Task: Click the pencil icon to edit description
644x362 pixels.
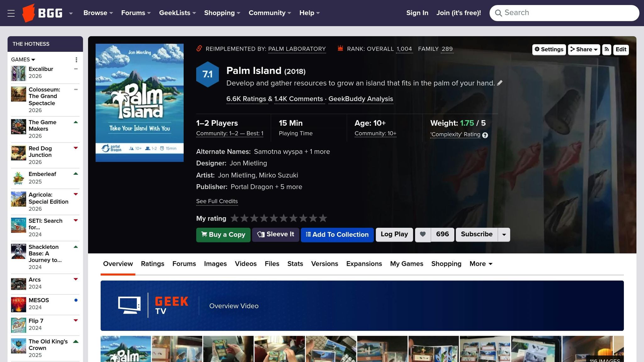Action: pos(500,83)
